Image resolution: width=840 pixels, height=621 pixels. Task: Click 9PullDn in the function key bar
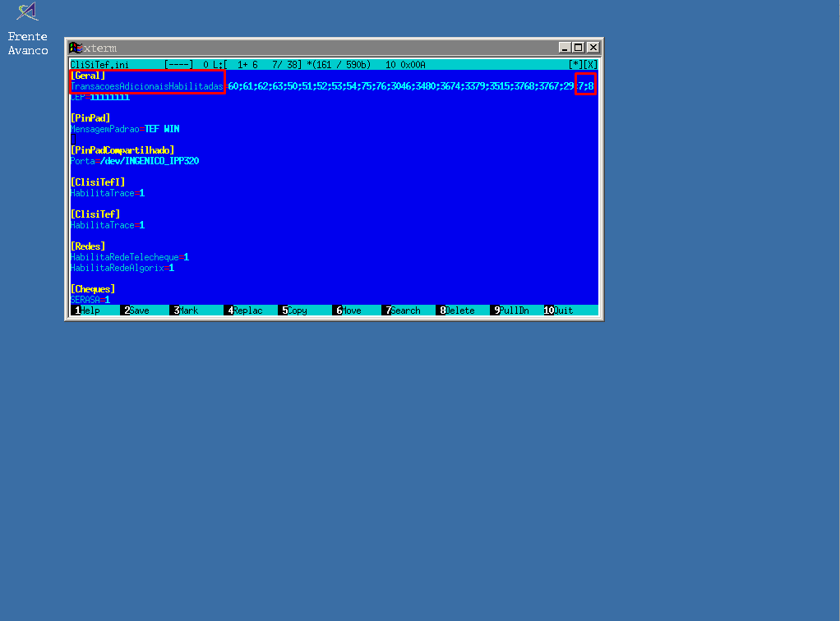click(511, 310)
